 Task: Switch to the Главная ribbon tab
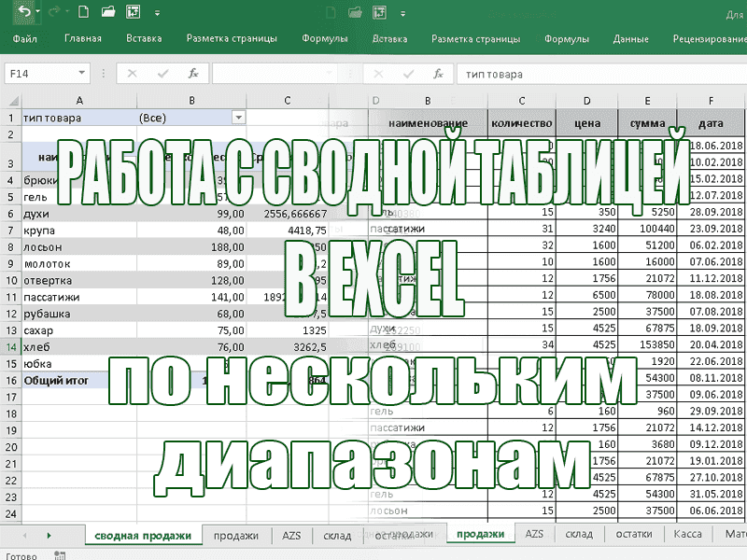[82, 39]
